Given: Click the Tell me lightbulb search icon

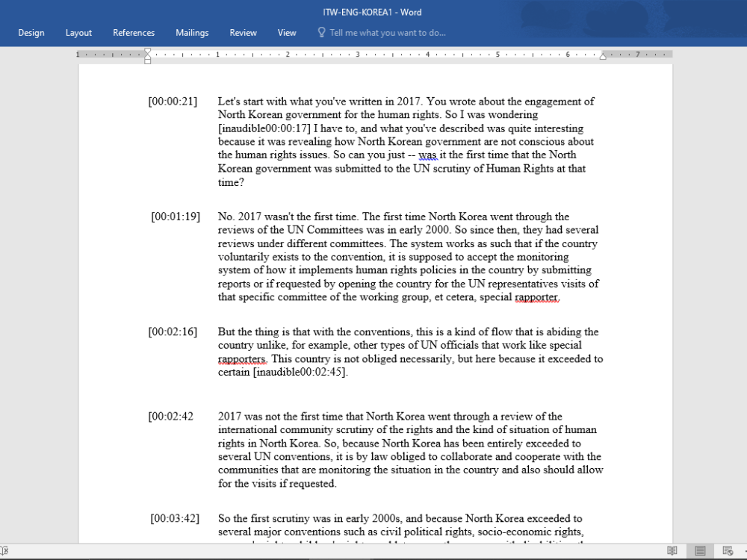Looking at the screenshot, I should tap(321, 32).
